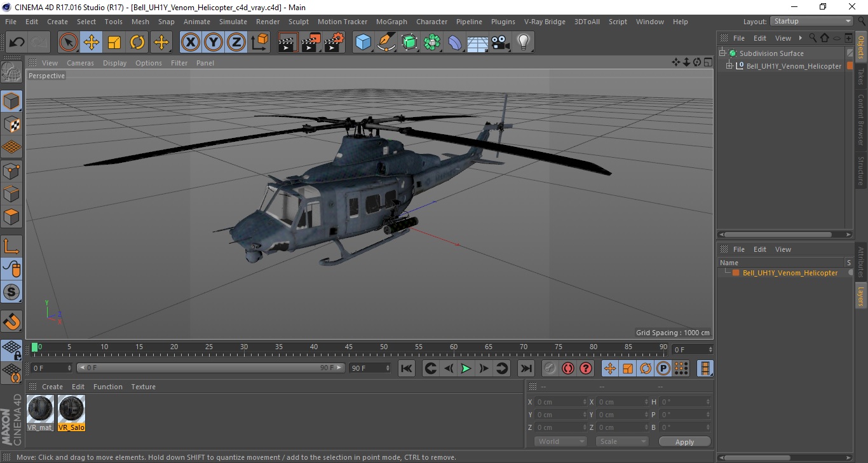Screen dimensions: 868x463
Task: Switch to Points mode
Action: click(11, 170)
